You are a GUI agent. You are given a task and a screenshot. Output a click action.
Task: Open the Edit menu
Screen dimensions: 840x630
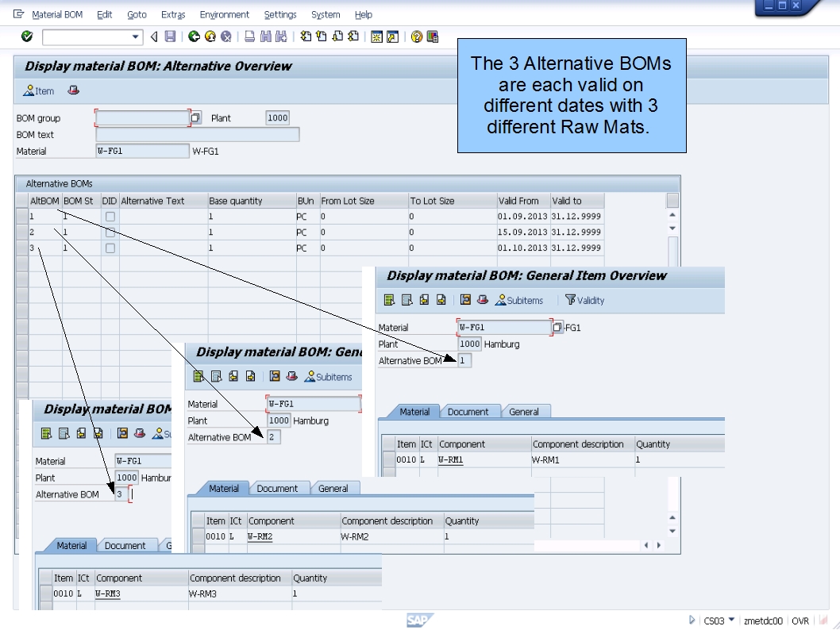[x=105, y=14]
